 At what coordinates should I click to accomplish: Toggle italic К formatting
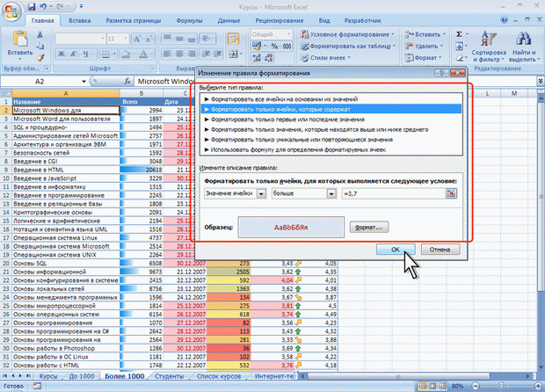tap(73, 54)
